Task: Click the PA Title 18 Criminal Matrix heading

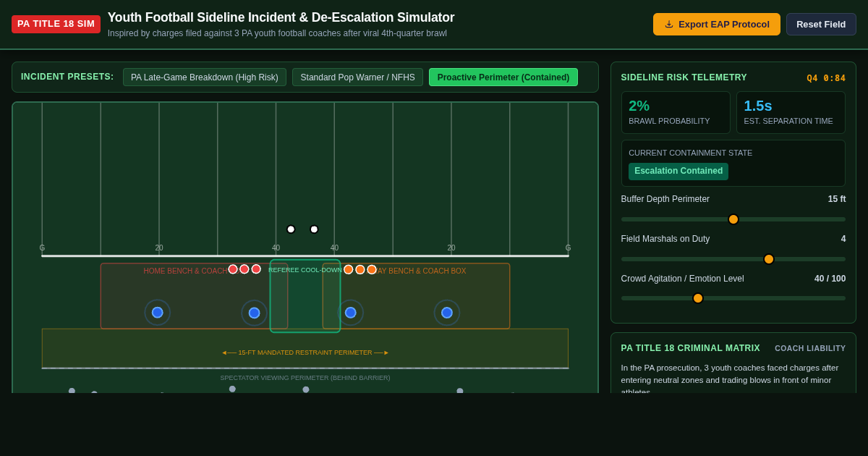Action: [691, 348]
